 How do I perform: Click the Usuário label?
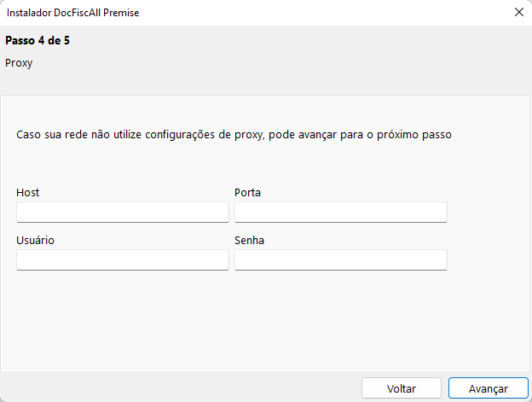35,241
